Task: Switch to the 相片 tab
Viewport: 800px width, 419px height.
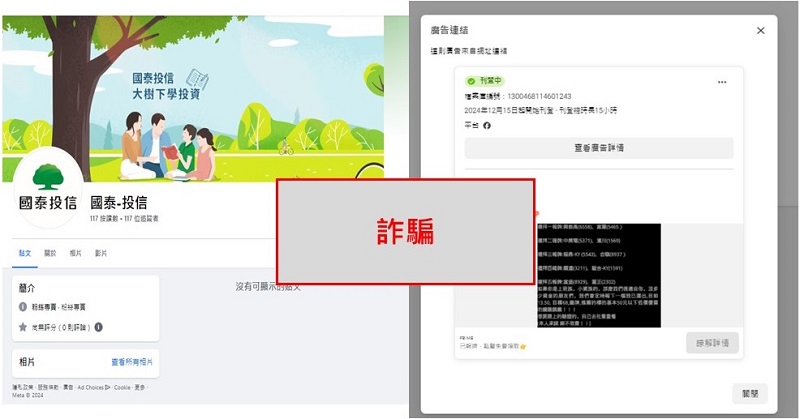Action: tap(76, 253)
